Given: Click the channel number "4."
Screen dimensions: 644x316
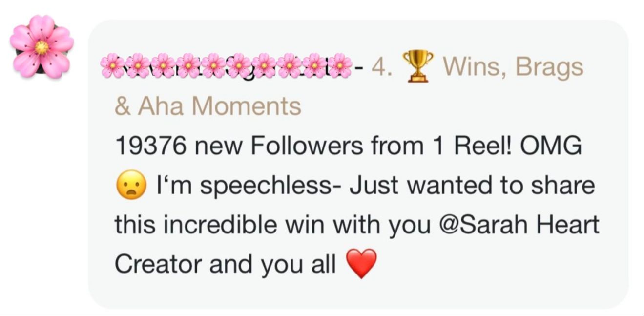Looking at the screenshot, I should pyautogui.click(x=381, y=67).
